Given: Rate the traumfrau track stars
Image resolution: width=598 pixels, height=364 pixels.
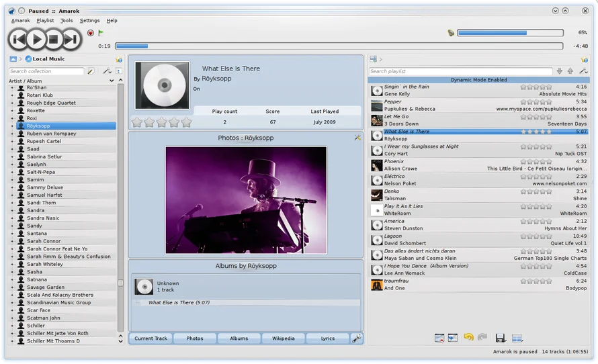Looking at the screenshot, I should [x=536, y=281].
